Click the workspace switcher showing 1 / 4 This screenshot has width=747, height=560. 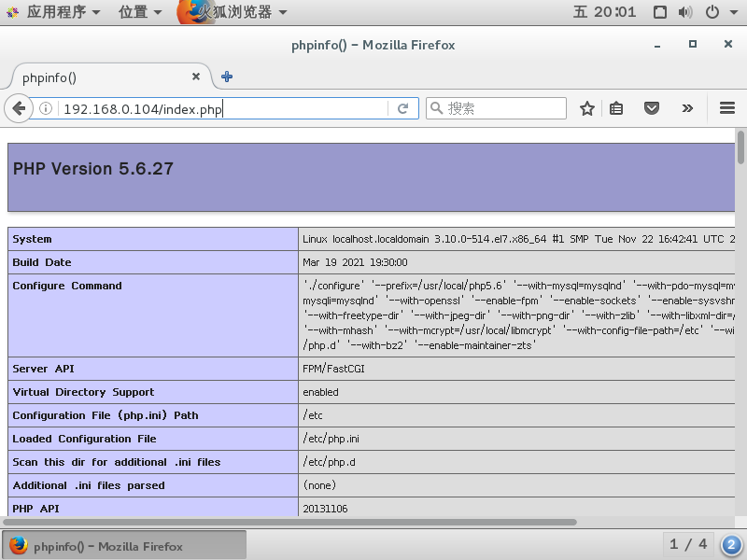(688, 544)
